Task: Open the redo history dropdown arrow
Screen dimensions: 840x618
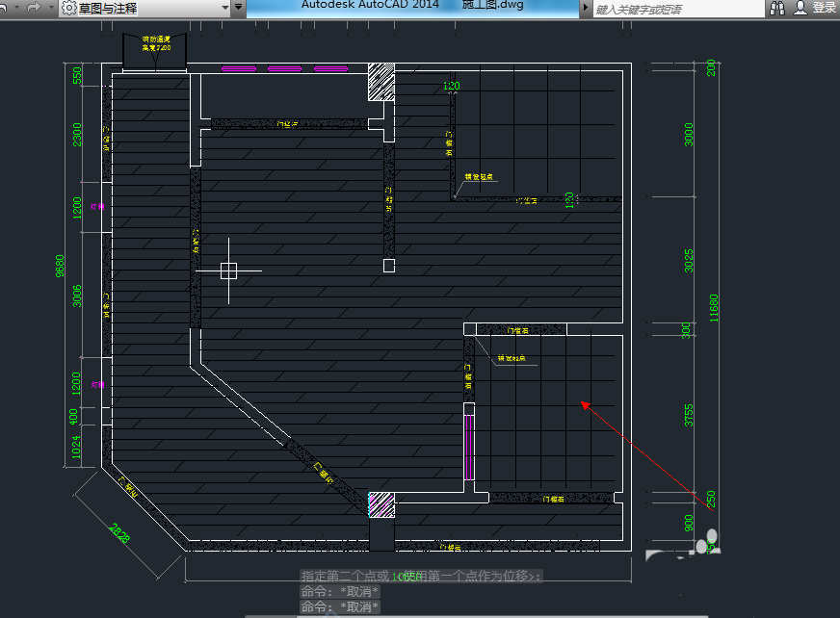Action: [x=49, y=8]
